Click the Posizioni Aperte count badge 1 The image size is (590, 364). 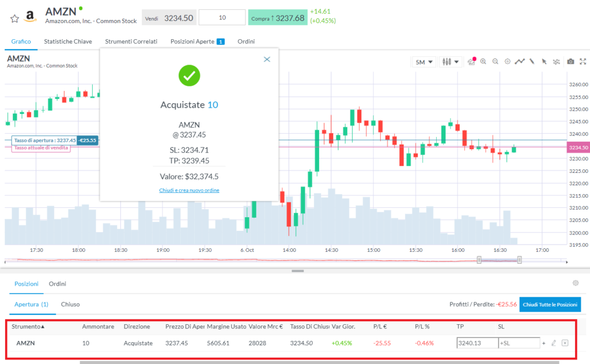click(x=221, y=41)
